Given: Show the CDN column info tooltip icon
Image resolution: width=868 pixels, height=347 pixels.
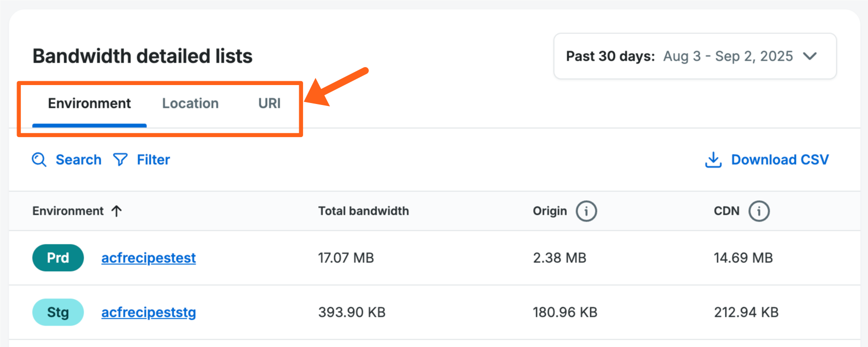Looking at the screenshot, I should pos(759,211).
